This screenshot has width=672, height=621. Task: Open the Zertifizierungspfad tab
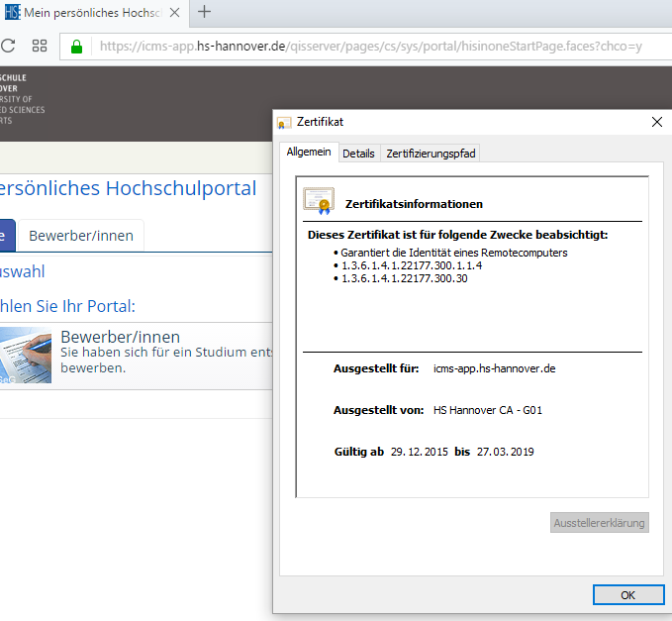431,154
